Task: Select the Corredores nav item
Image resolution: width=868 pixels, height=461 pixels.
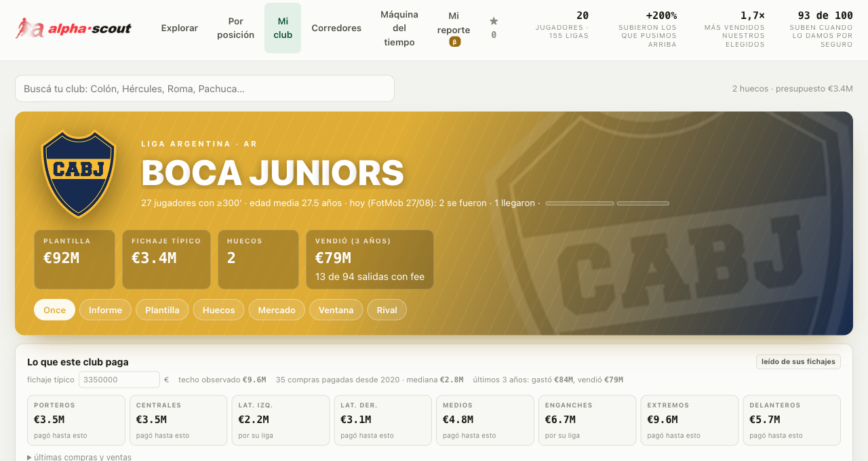Action: pyautogui.click(x=336, y=28)
